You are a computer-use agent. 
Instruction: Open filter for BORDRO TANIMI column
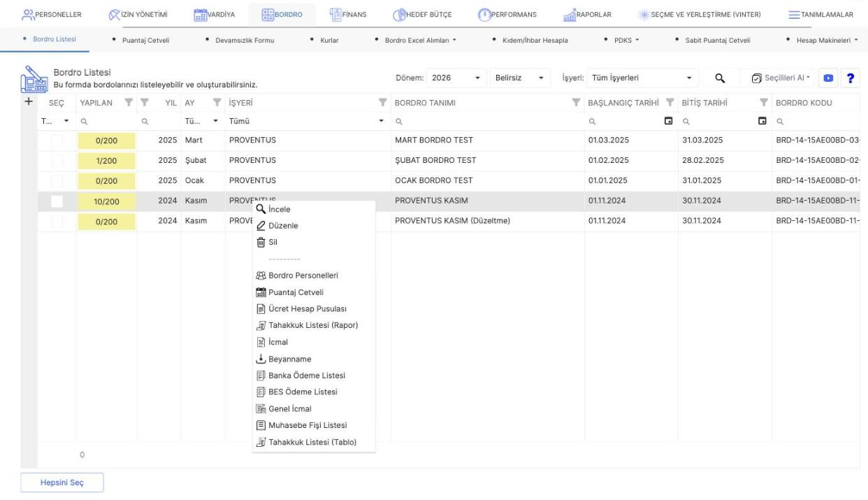point(576,103)
